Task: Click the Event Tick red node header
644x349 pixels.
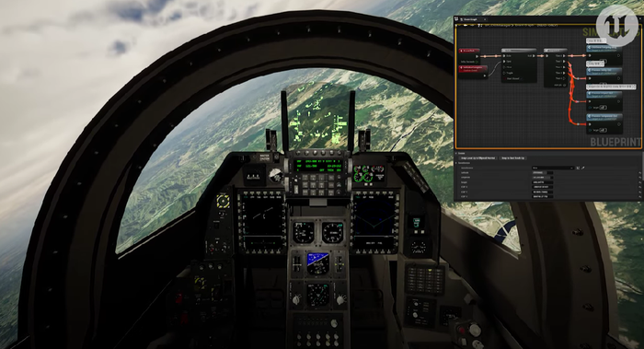Action: [x=469, y=51]
